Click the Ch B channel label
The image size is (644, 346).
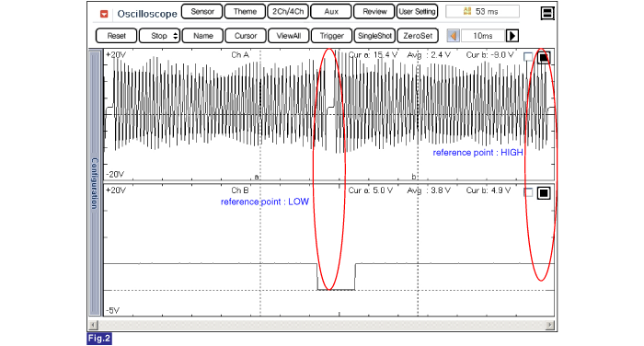pyautogui.click(x=240, y=190)
